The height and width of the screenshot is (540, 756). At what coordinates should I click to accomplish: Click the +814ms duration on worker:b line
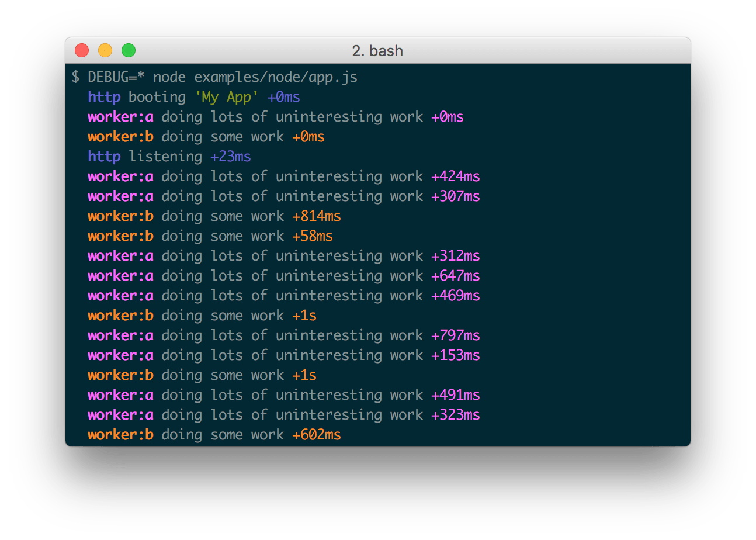(315, 216)
